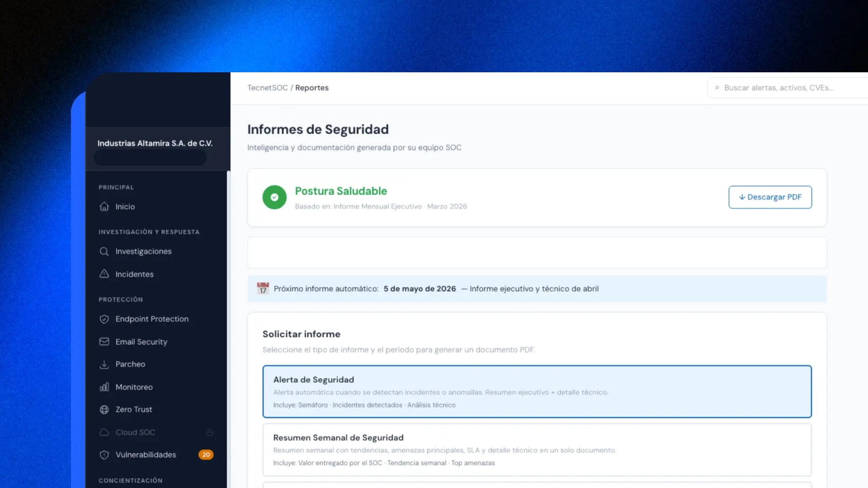Click the Descargar PDF button
This screenshot has width=868, height=488.
click(770, 197)
